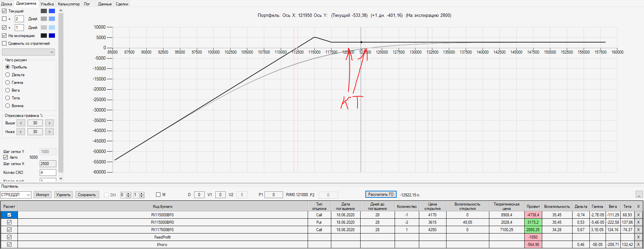Click the spinner arrows of the field showing 1 after DH
The image size is (644, 249).
[142, 195]
